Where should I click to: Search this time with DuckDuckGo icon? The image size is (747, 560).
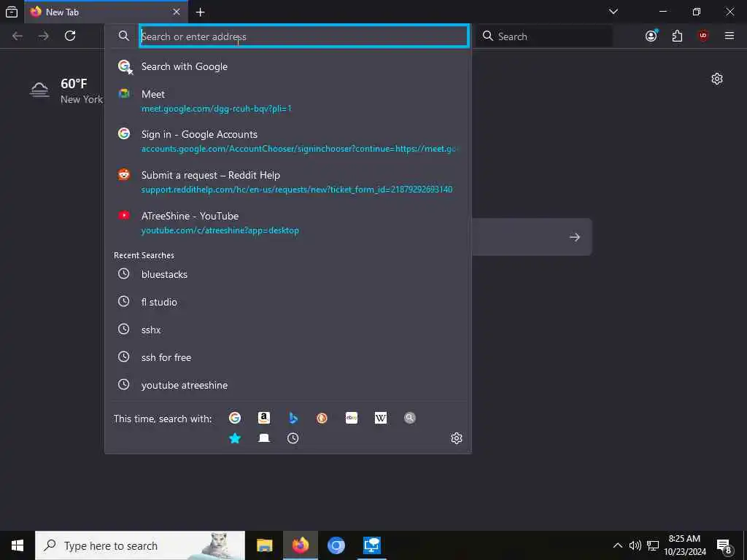tap(322, 418)
